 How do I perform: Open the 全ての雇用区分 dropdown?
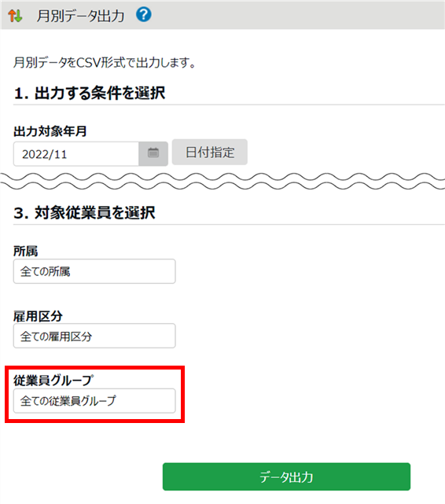point(94,336)
